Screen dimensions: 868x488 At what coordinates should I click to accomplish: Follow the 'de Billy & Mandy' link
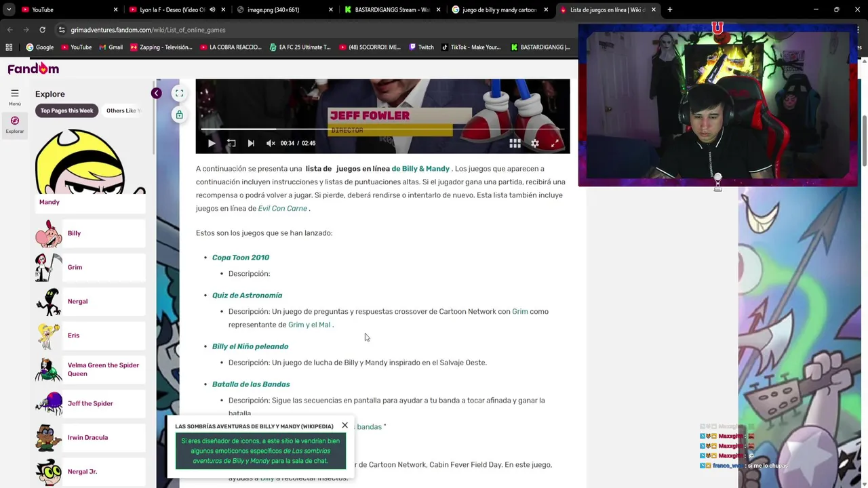pyautogui.click(x=420, y=169)
